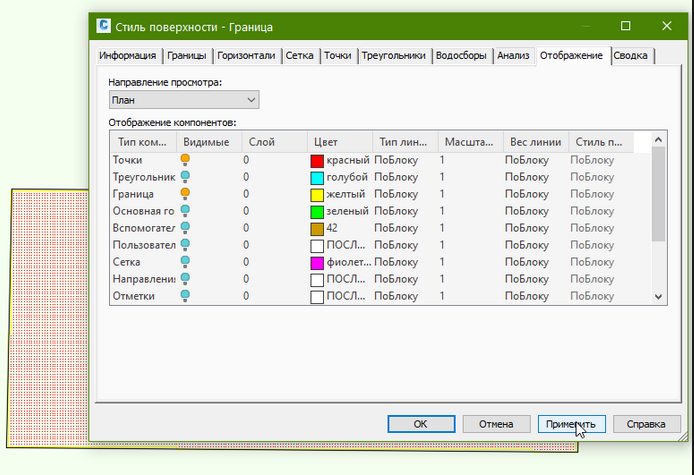
Task: Switch to the Горизонтали tab
Action: click(x=246, y=56)
